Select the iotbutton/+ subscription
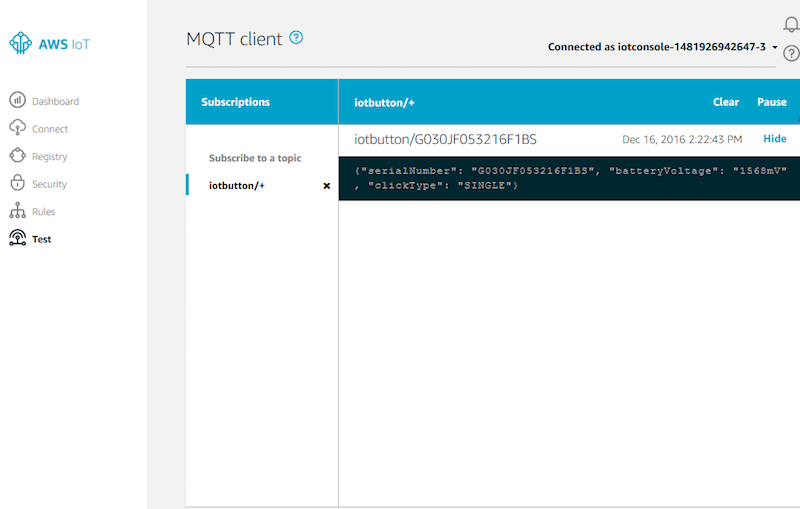Screen dimensions: 800x509 click(237, 186)
